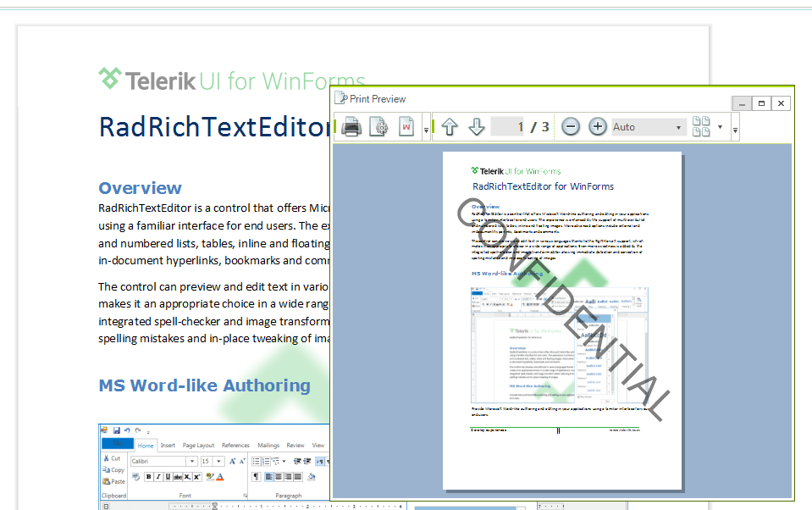Switch to the References ribbon tab
The image size is (812, 510).
coord(235,446)
